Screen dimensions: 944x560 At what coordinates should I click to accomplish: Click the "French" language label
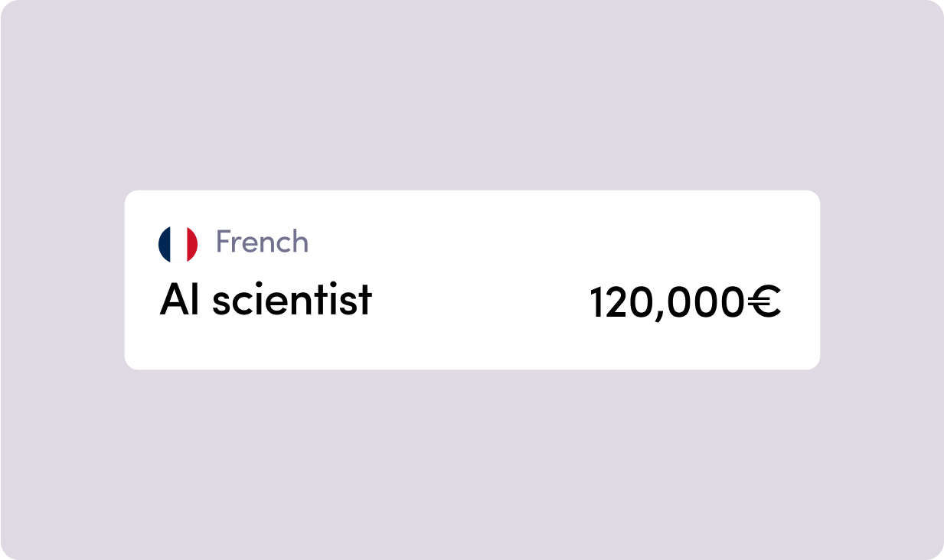(262, 243)
